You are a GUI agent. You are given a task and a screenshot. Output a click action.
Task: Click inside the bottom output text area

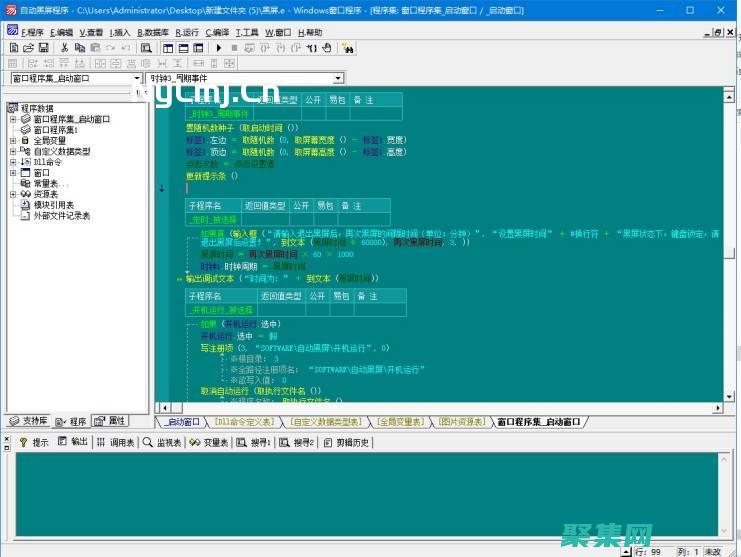370,495
